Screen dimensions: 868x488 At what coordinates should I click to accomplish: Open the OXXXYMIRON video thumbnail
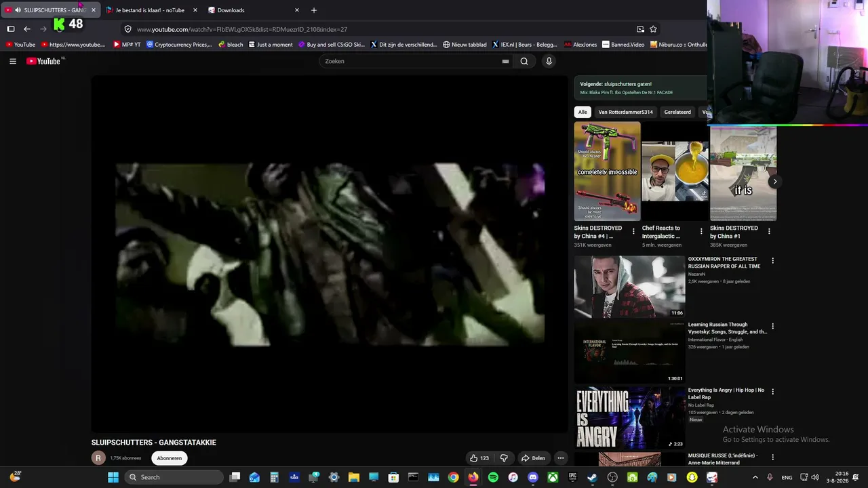pos(629,287)
